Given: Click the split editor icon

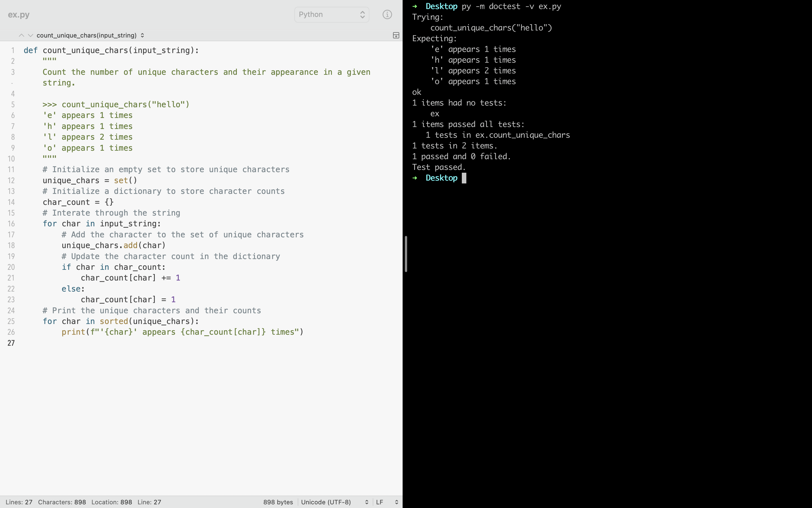Looking at the screenshot, I should [x=396, y=35].
